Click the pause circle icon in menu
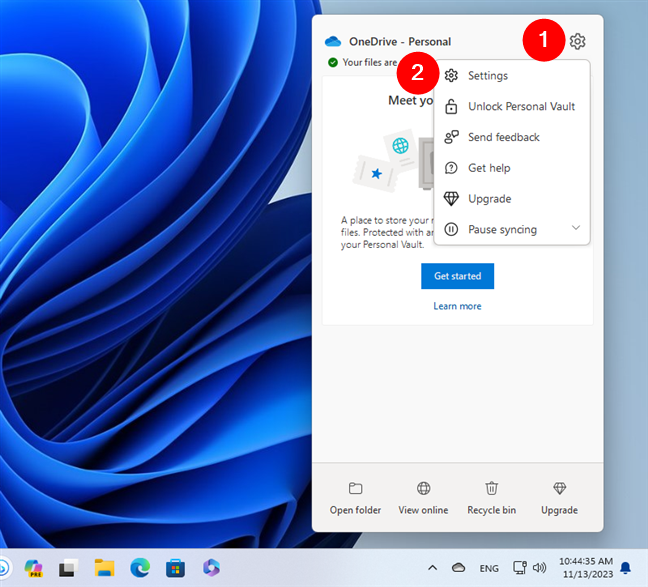This screenshot has height=587, width=648. click(451, 229)
